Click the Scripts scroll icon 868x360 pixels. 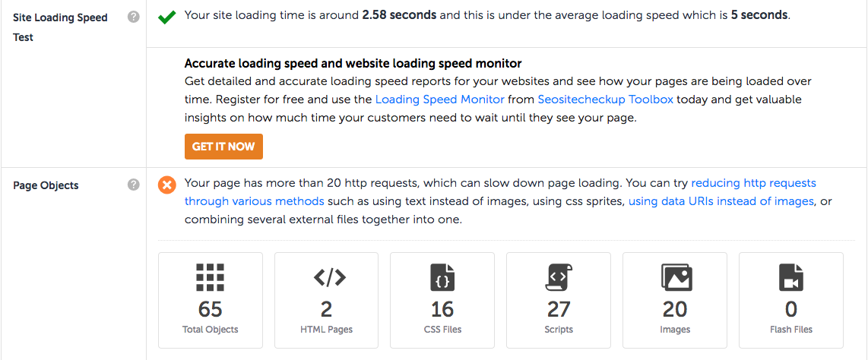[x=559, y=278]
